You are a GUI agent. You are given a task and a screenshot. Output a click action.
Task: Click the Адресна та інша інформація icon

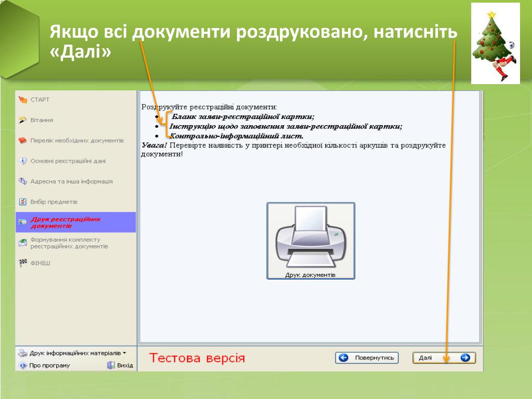23,181
